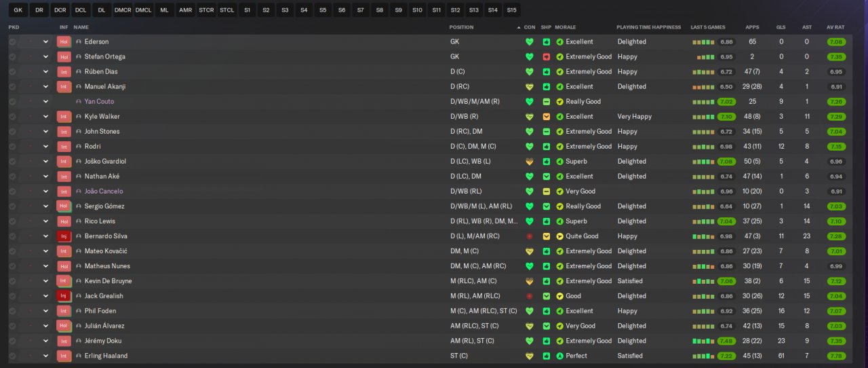Open João Cancelo's player profile link
868x368 pixels.
(104, 191)
